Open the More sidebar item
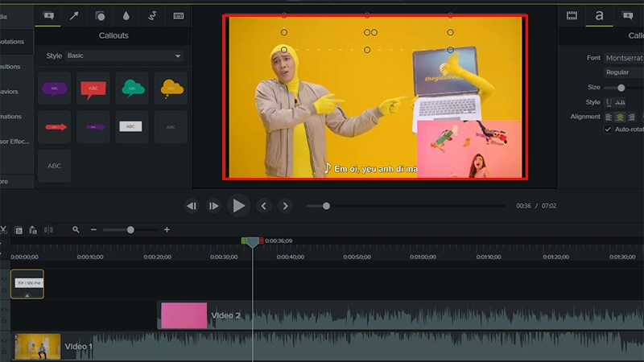 15,182
